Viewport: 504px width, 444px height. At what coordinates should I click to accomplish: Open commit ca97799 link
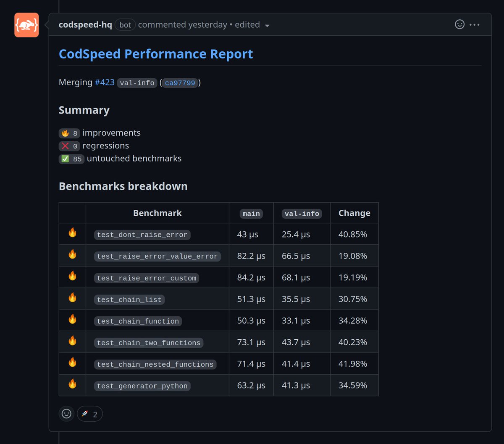[180, 83]
